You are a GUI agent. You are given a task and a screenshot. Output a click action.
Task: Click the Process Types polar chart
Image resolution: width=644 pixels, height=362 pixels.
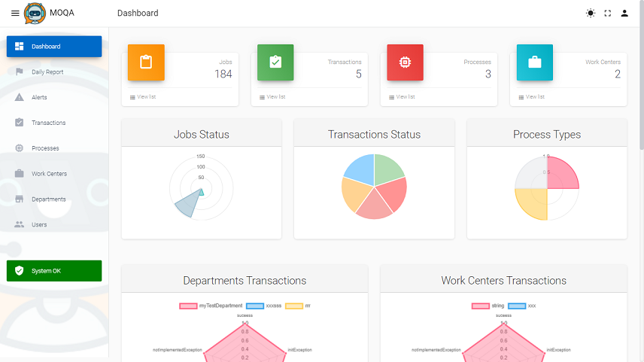point(547,188)
